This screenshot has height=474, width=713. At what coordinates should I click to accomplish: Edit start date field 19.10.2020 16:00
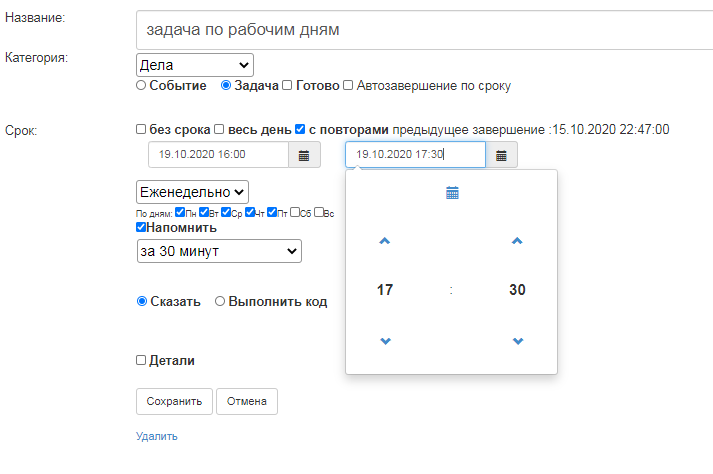click(x=218, y=155)
